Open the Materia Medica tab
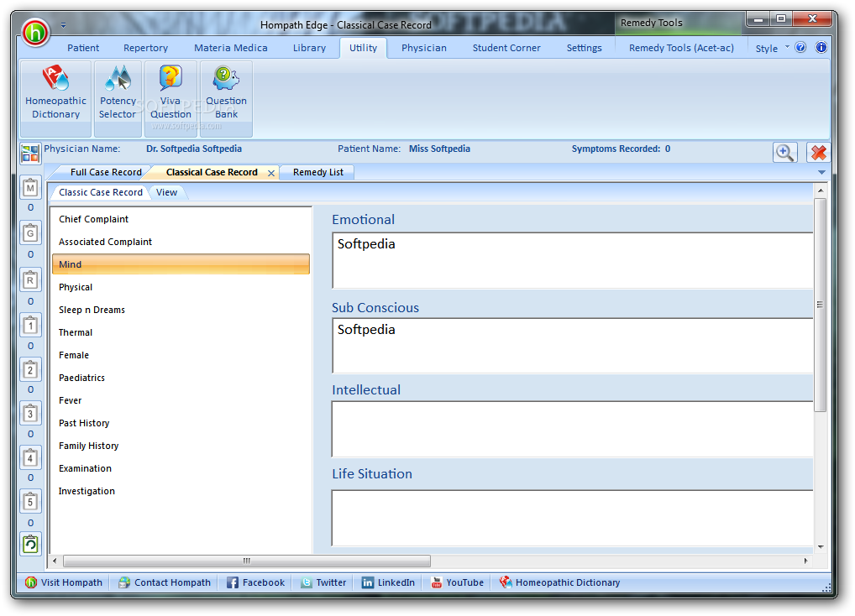 click(231, 48)
